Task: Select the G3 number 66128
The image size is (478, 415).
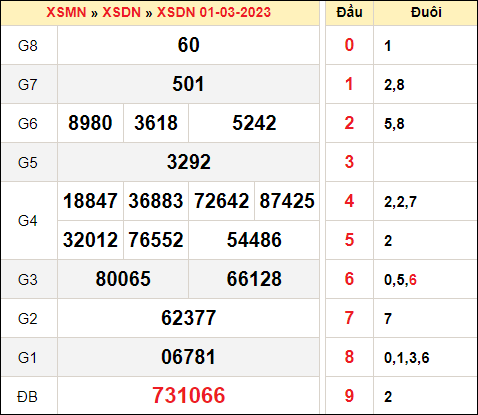Action: [254, 279]
